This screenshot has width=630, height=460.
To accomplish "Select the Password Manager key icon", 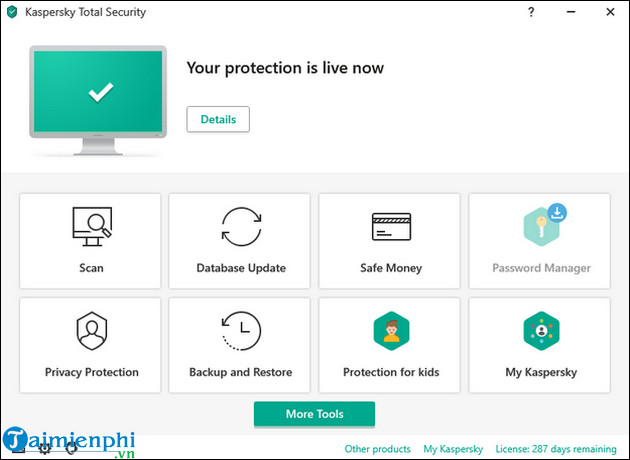I will [x=538, y=227].
